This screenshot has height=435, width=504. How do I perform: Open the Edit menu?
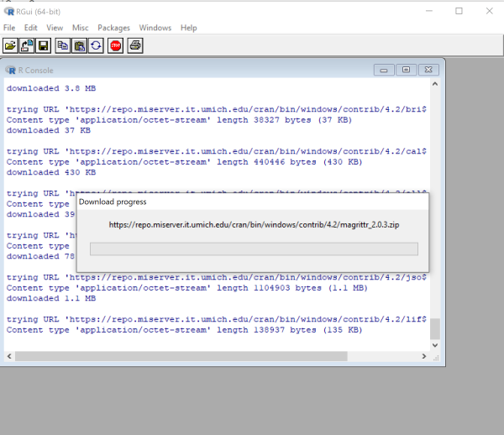point(31,28)
